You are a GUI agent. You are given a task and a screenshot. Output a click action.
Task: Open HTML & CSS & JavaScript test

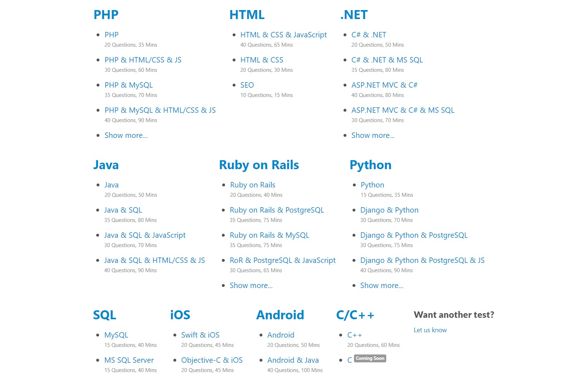(283, 35)
